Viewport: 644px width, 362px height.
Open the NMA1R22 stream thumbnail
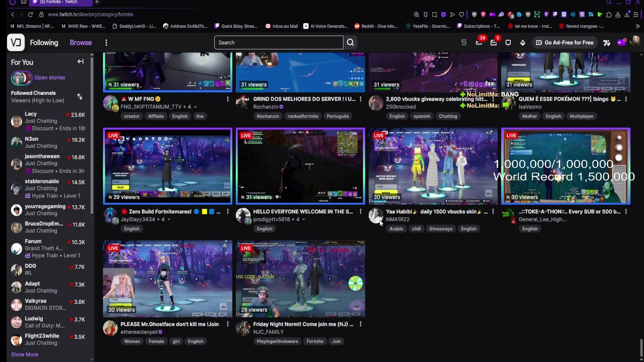(433, 166)
